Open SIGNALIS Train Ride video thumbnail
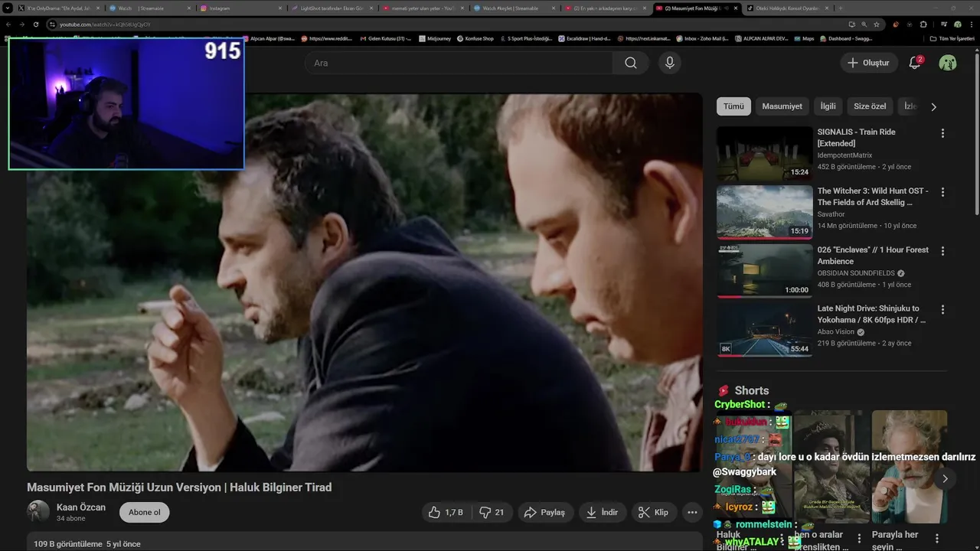 764,153
